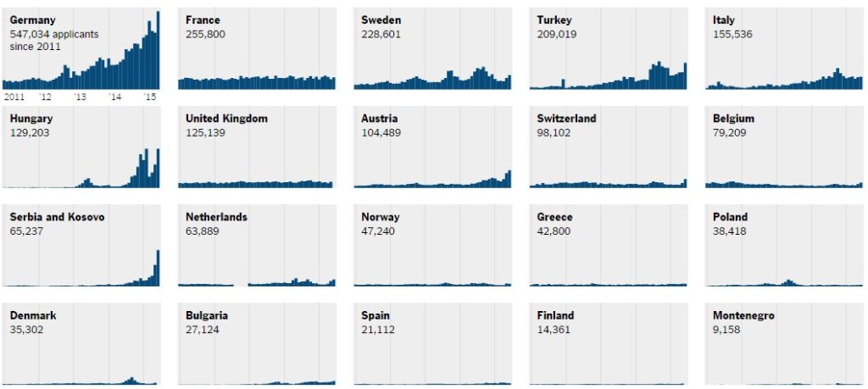This screenshot has height=389, width=868.
Task: Click the '15 axis tick under Germany
Action: tap(149, 97)
